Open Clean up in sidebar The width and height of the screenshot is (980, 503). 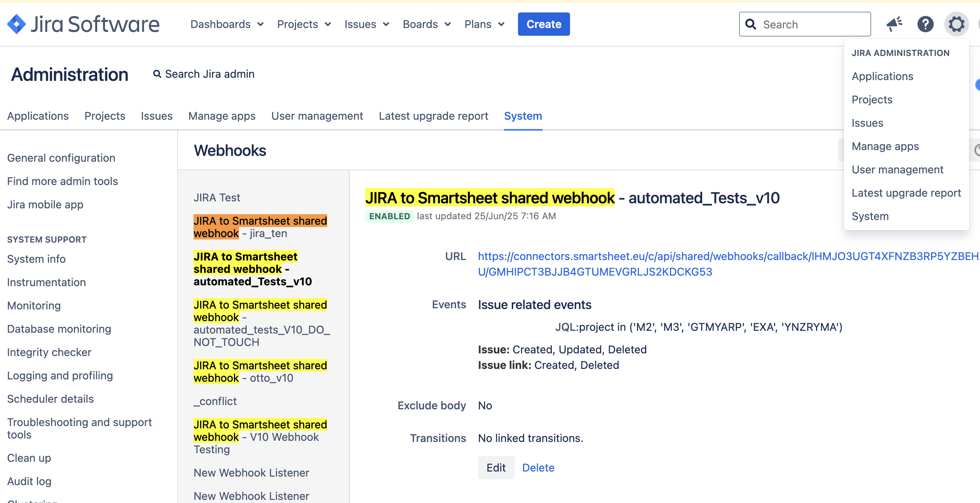pos(29,458)
